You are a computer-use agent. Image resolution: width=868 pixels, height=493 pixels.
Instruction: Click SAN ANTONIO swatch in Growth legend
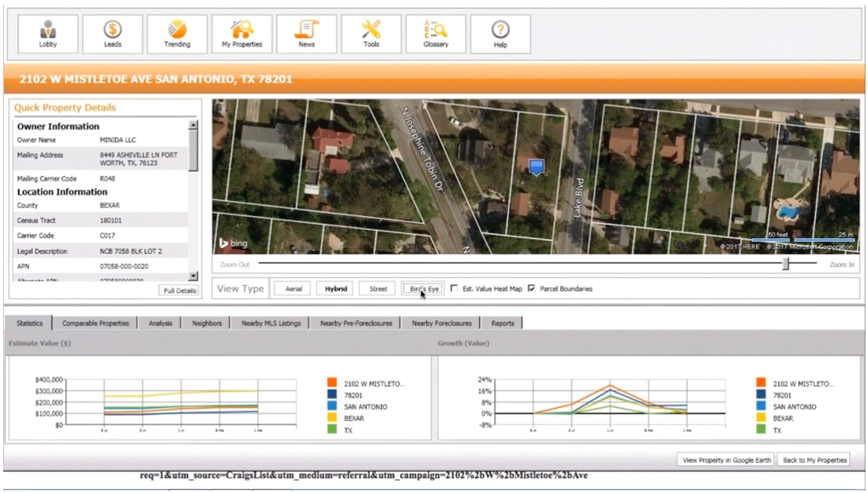761,406
